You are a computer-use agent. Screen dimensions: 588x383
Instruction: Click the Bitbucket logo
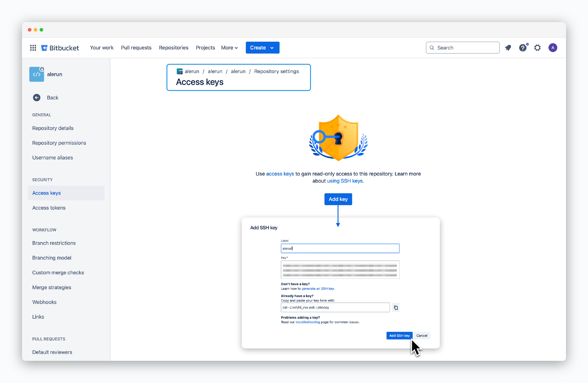tap(60, 48)
